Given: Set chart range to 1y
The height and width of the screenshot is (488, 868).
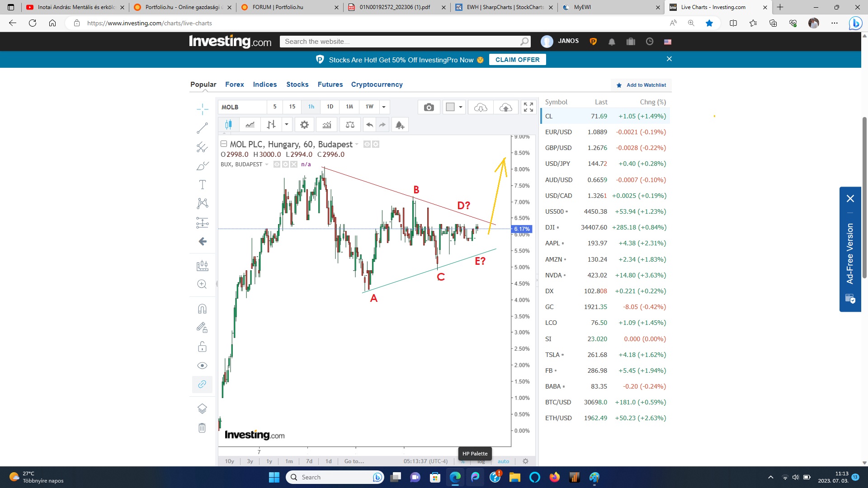Looking at the screenshot, I should coord(269,461).
